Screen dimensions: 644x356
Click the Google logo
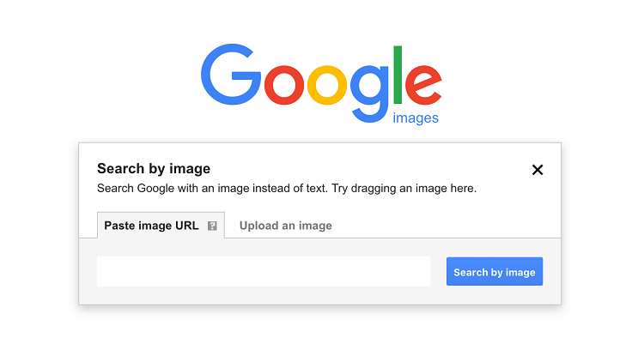click(320, 80)
